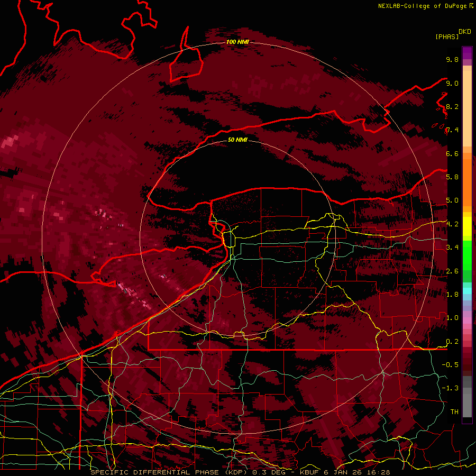
Task: Pick the bright yellow color bar segment
Action: [x=467, y=226]
